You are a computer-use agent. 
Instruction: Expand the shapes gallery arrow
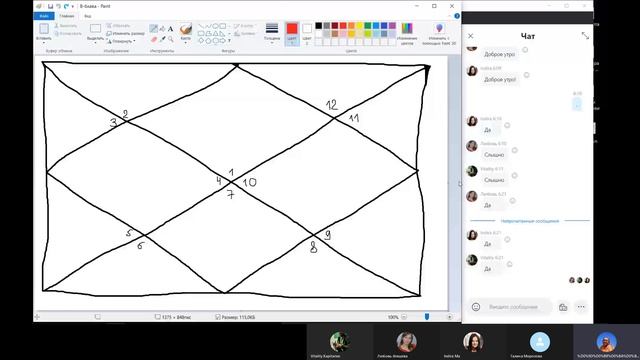tap(229, 41)
